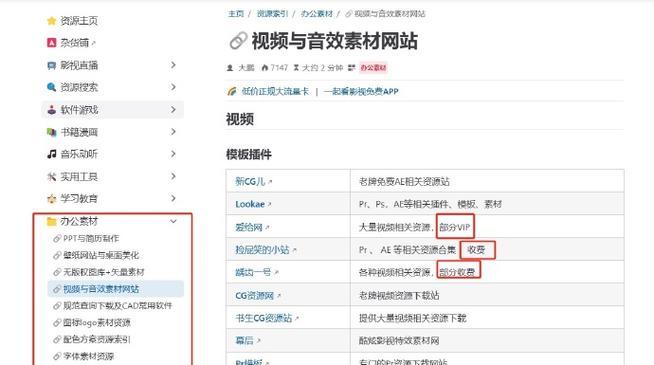Expand the 影视直播 chevron arrow

[x=173, y=65]
